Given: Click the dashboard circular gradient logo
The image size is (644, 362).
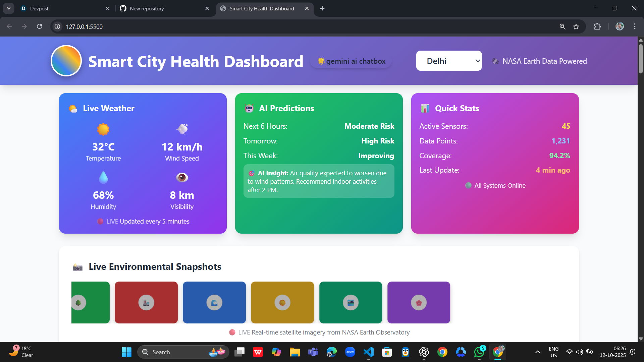Looking at the screenshot, I should (x=66, y=61).
